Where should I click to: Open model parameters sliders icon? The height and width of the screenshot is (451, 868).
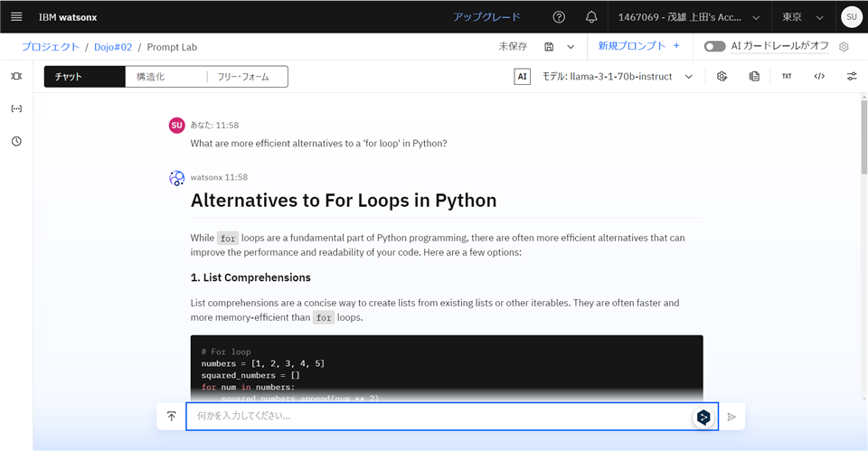click(x=852, y=76)
